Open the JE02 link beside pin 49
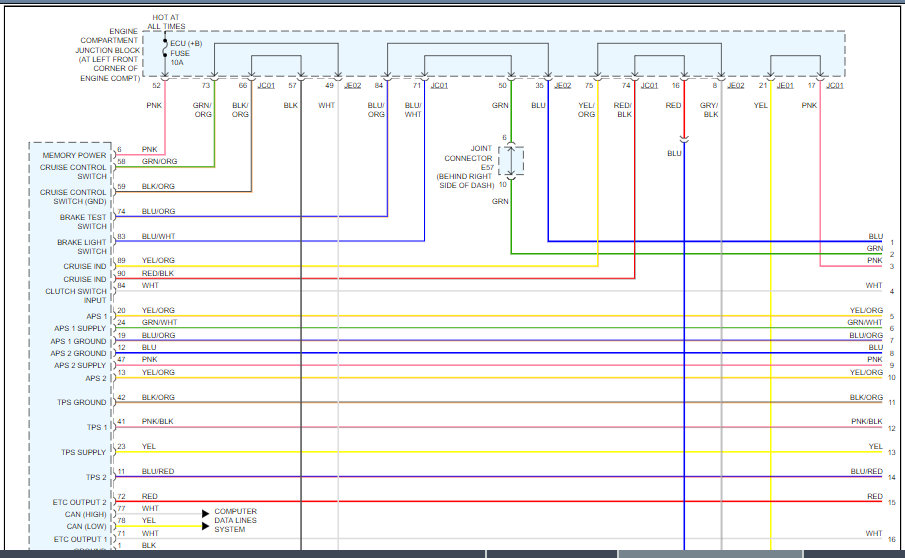Image resolution: width=905 pixels, height=558 pixels. (x=353, y=85)
